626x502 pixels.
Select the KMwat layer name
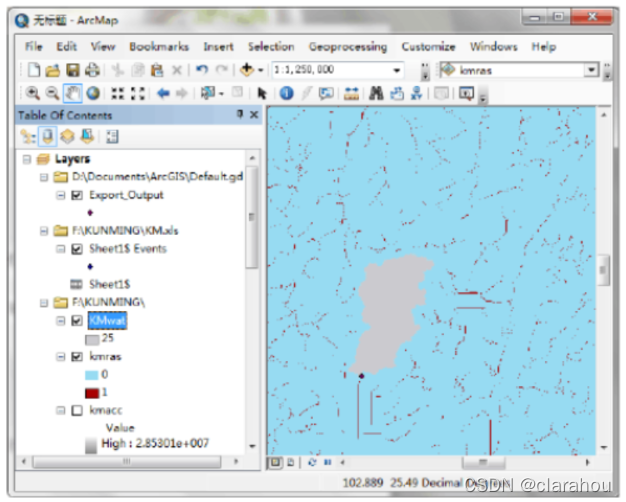click(x=107, y=321)
